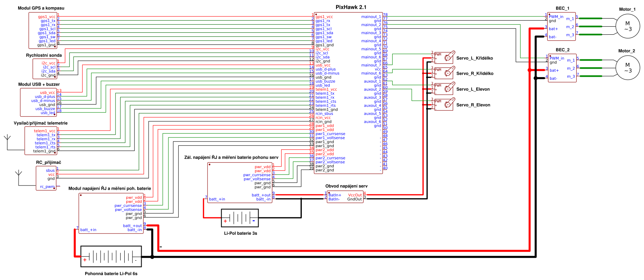Viewport: 644px width, 280px height.
Task: Click the Servo_L_Křidélko label text
Action: pyautogui.click(x=475, y=58)
